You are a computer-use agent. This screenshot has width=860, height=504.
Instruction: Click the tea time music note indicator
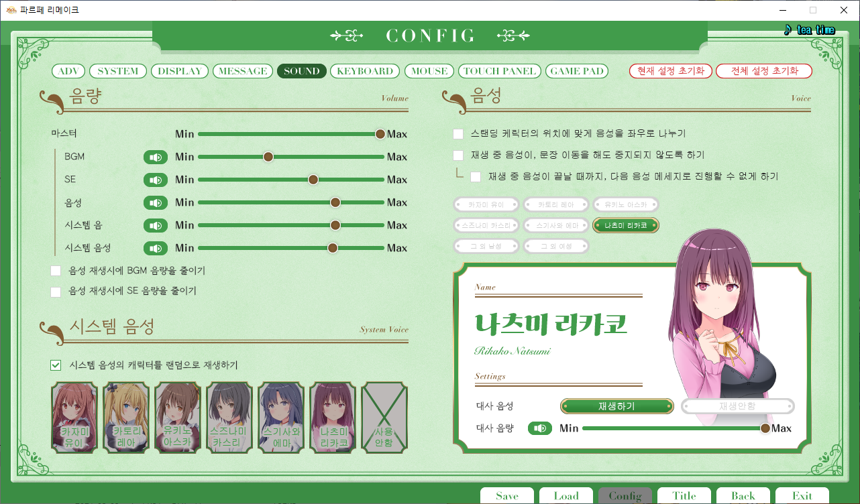(x=809, y=30)
